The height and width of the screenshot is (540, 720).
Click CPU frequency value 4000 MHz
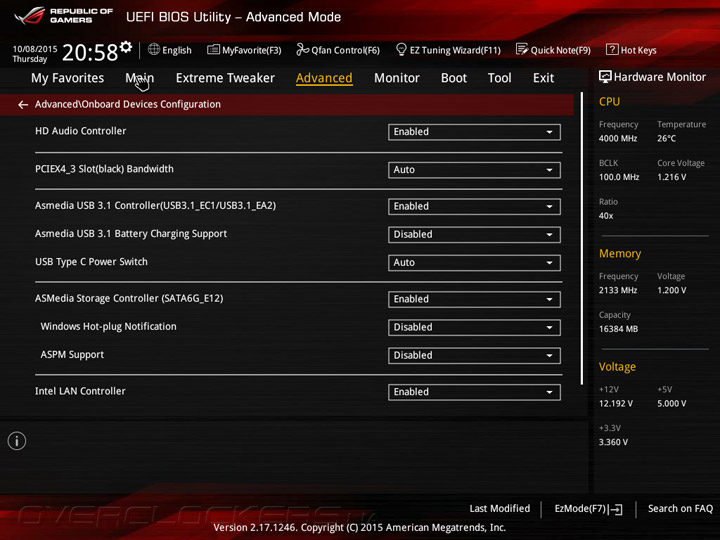(x=618, y=138)
